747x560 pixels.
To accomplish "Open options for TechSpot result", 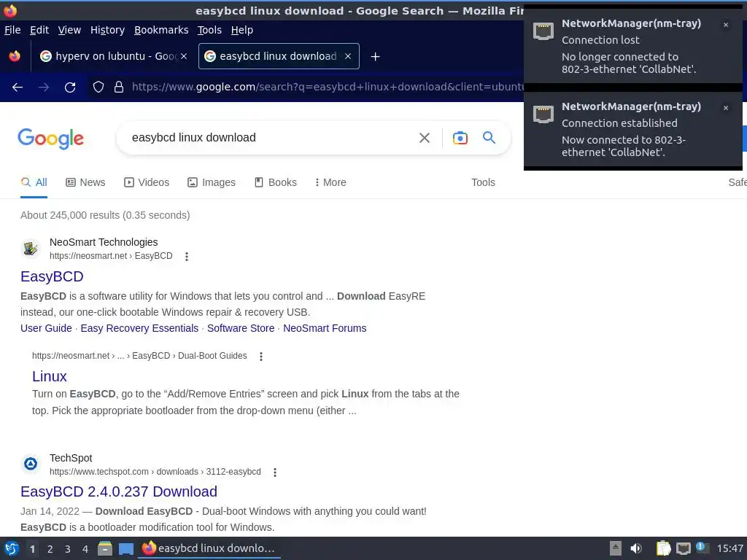I will [275, 472].
